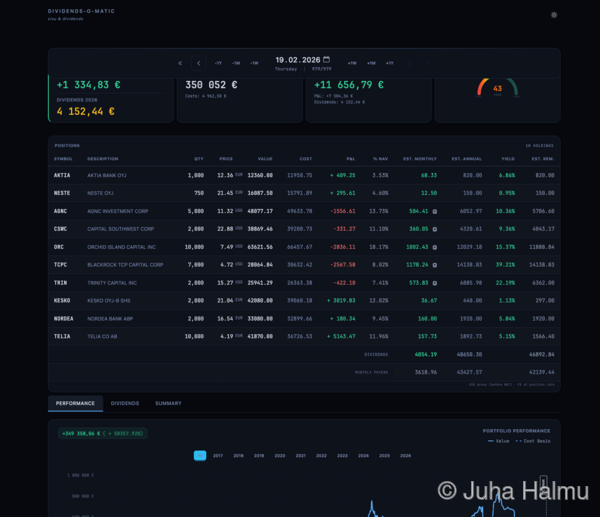This screenshot has height=517, width=600.
Task: Open the Summary tab
Action: pyautogui.click(x=168, y=403)
